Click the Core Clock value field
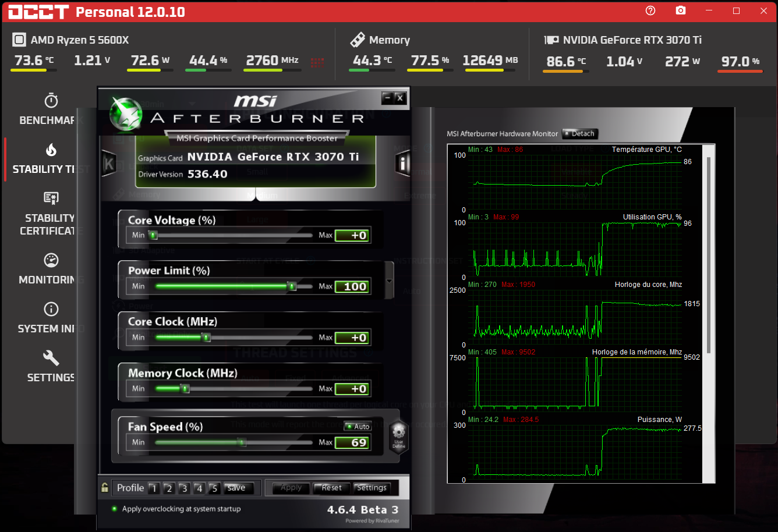The height and width of the screenshot is (532, 778). [352, 338]
